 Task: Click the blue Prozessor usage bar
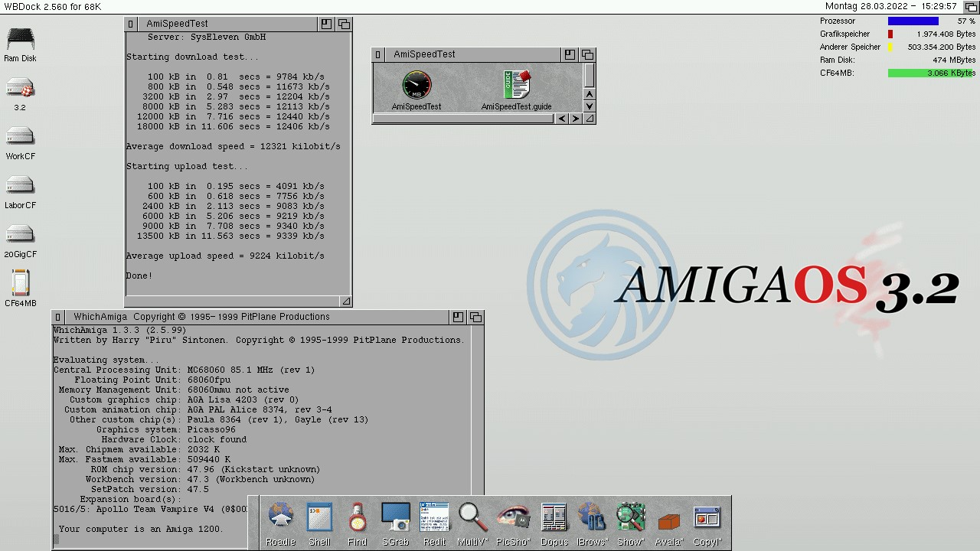point(913,21)
